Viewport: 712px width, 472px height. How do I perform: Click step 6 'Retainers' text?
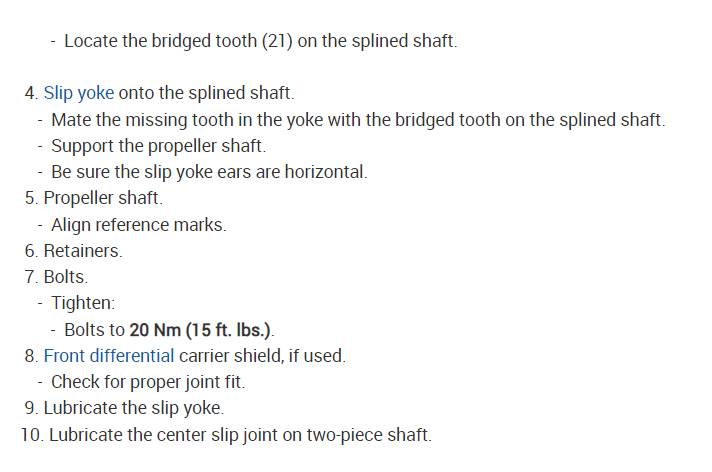[x=83, y=251]
